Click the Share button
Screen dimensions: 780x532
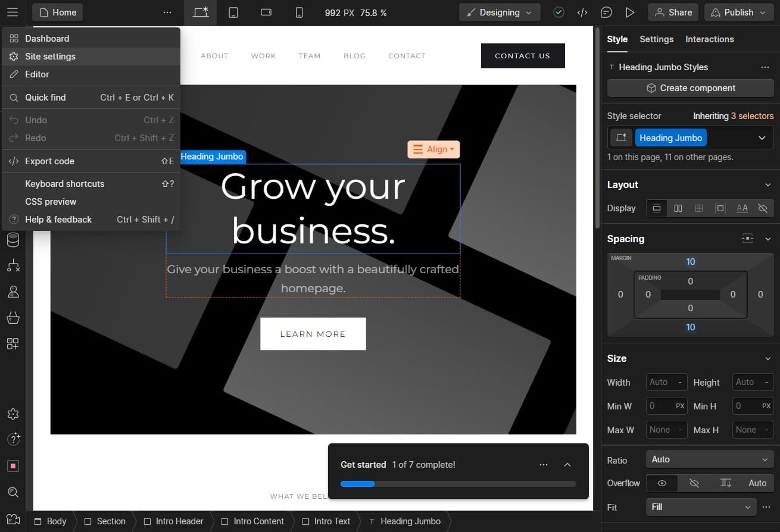673,12
